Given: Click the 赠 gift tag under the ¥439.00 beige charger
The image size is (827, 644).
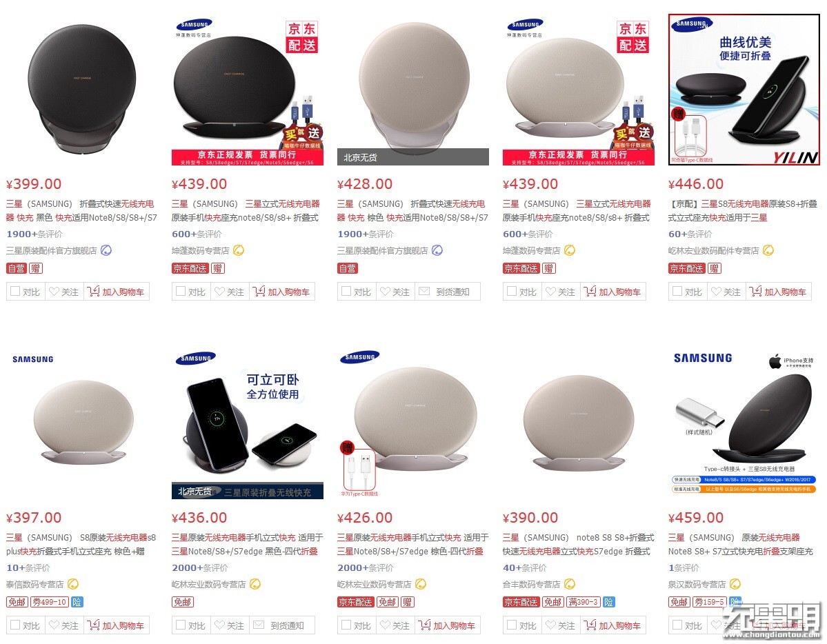Looking at the screenshot, I should click(x=548, y=268).
